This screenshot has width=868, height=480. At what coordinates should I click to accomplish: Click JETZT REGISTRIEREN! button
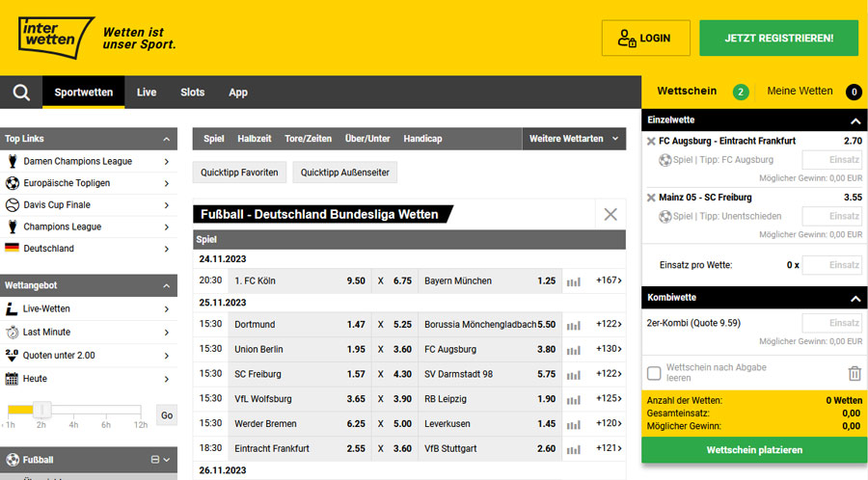[779, 39]
